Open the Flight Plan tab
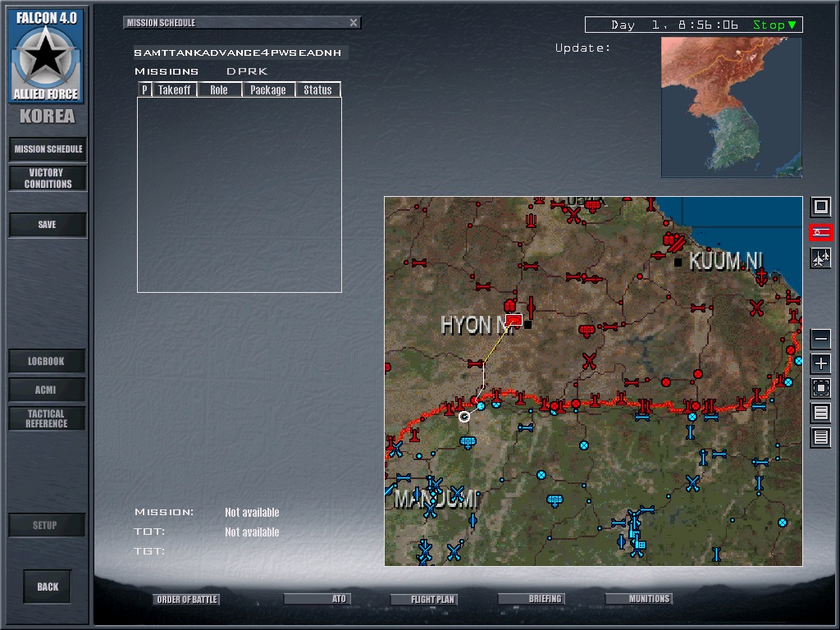Screen dimensions: 840x630 [x=433, y=600]
